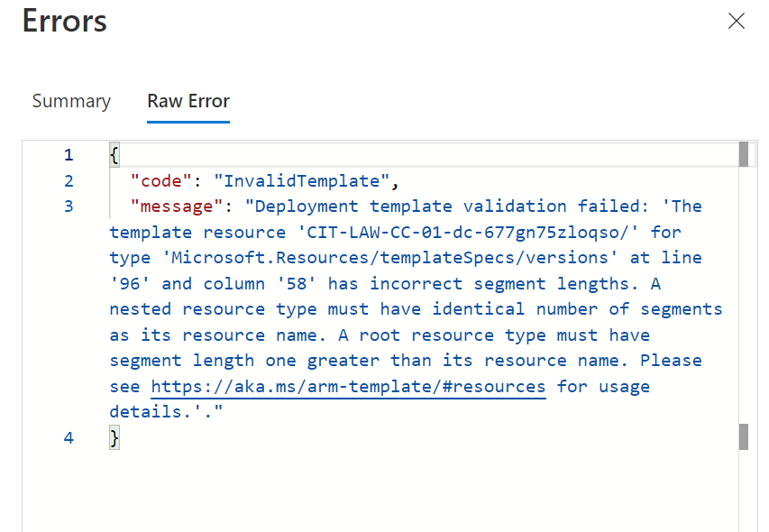Click the resource name 'CIT-LAW-CC-01-dc-677gn75zloqso/'
Viewport: 769px width, 532px height.
[468, 233]
